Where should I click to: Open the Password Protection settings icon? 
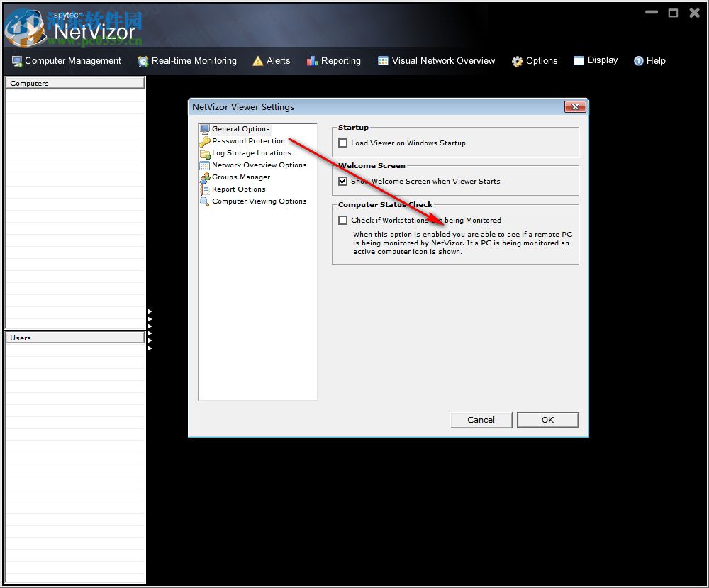point(206,140)
